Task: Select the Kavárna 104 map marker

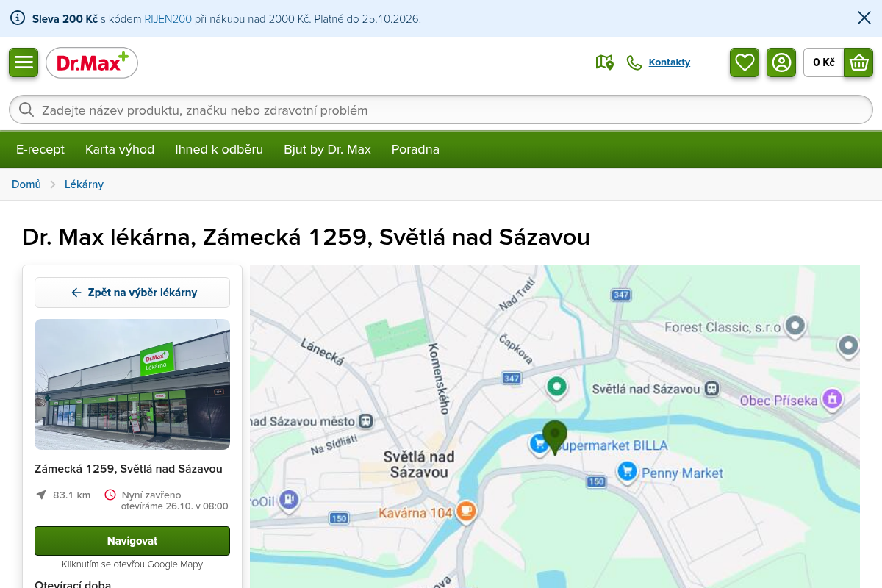Action: tap(465, 511)
